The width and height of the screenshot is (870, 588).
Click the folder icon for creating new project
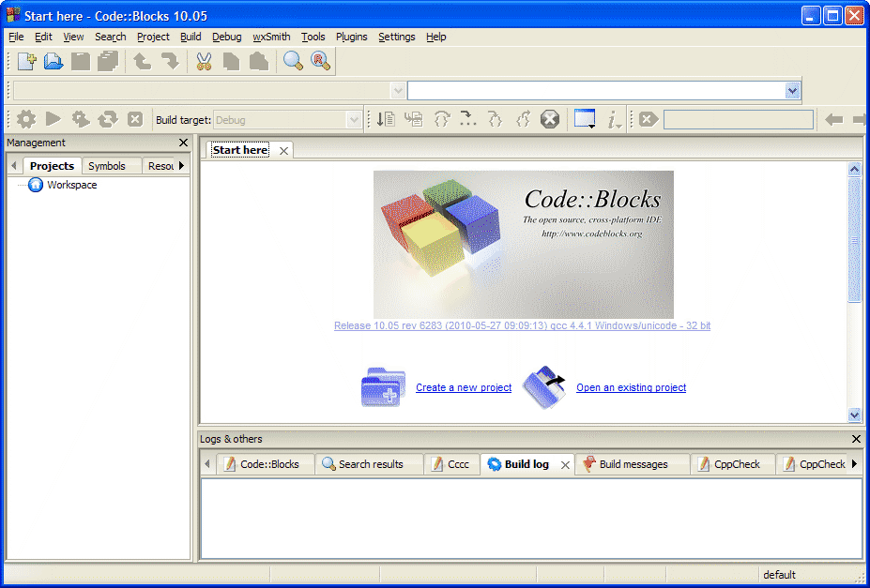point(382,387)
